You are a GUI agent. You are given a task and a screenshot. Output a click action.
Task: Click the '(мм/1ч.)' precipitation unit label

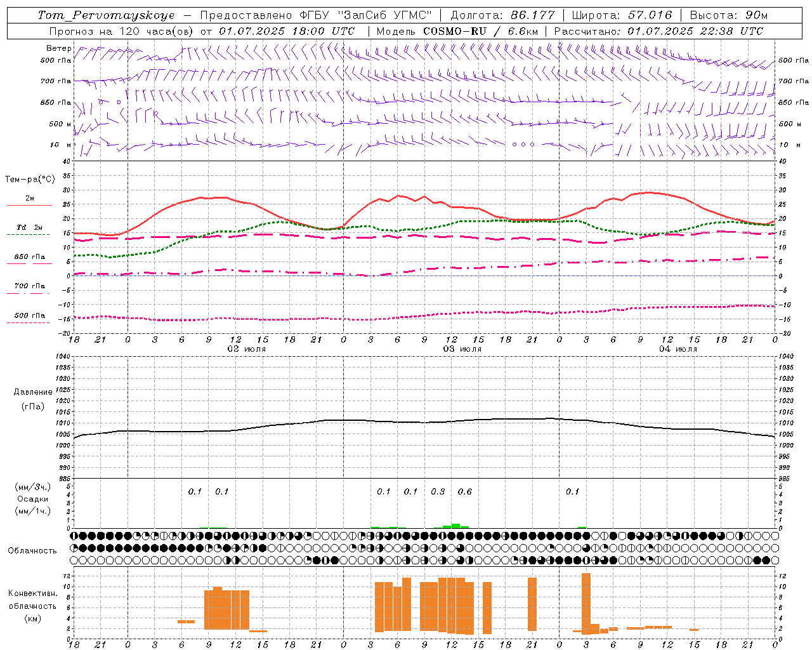coord(33,511)
